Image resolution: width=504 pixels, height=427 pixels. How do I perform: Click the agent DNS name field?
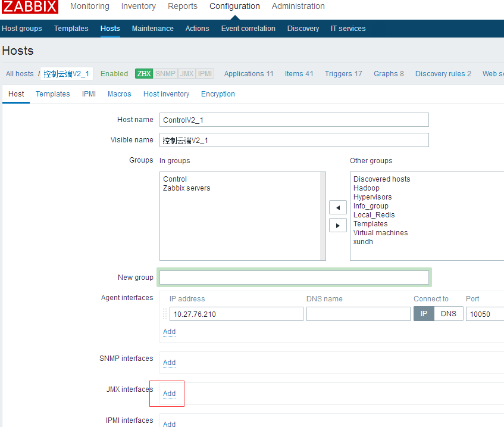point(358,314)
